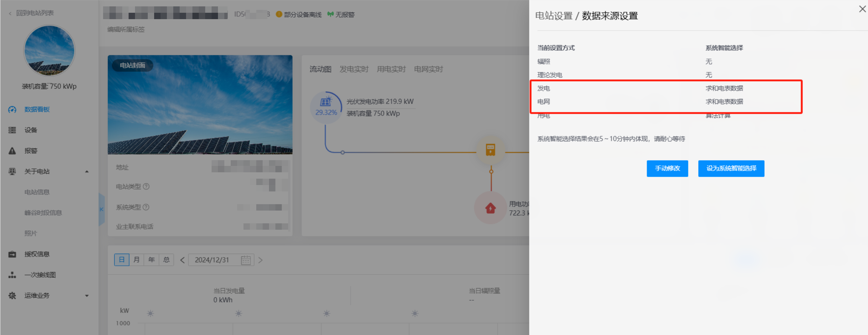Click the 29.32% capacity ring gauge
This screenshot has height=335, width=868.
[326, 108]
